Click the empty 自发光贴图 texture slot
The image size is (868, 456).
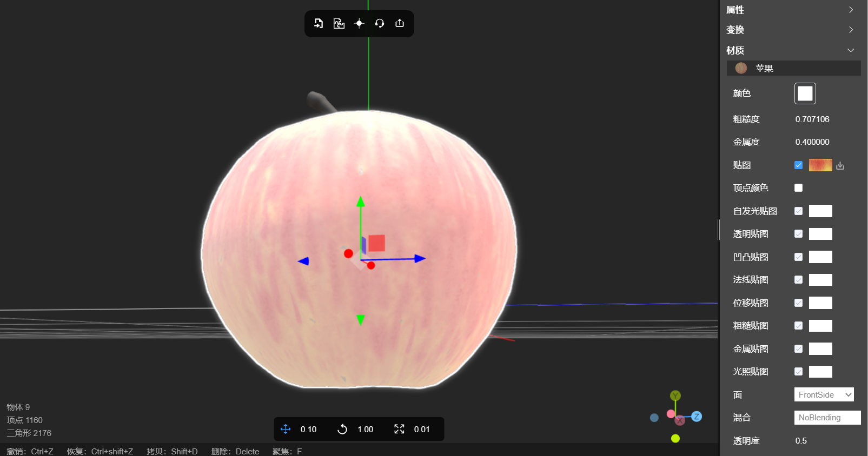tap(820, 211)
